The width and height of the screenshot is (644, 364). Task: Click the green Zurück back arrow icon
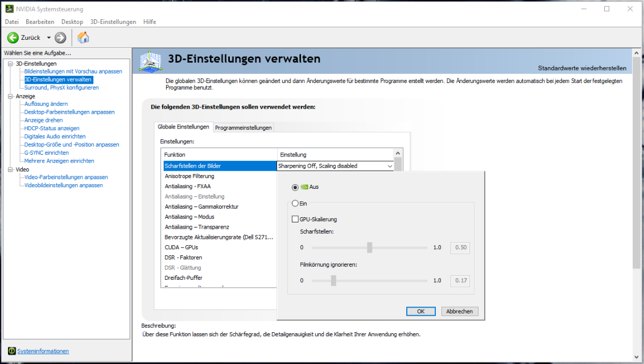coord(13,38)
